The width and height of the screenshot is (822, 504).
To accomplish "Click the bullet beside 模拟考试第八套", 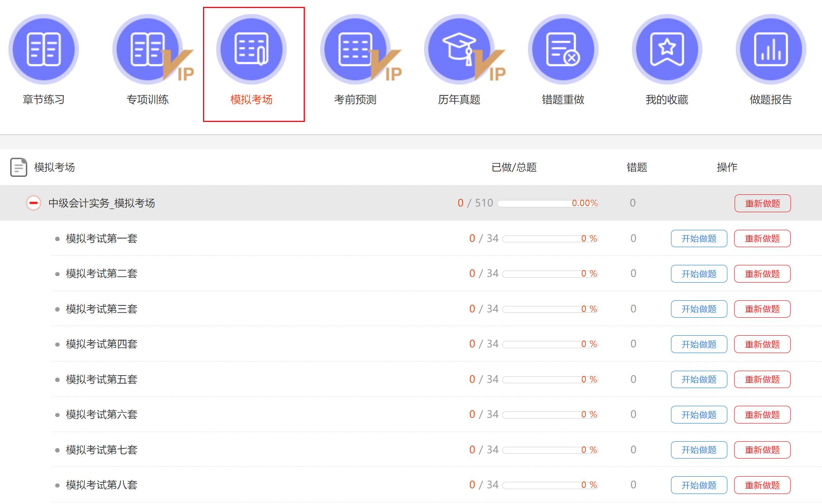I will pyautogui.click(x=56, y=485).
